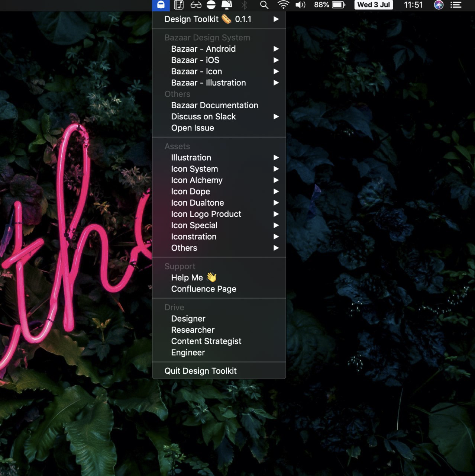The image size is (475, 476).
Task: Open Design Toolkit 0.1.1 submenu
Action: tap(219, 19)
